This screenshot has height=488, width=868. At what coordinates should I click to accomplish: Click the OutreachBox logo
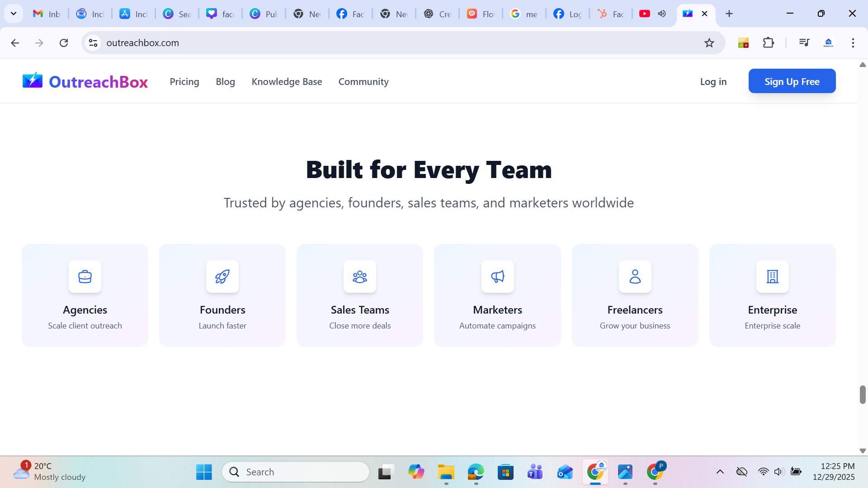pyautogui.click(x=85, y=82)
